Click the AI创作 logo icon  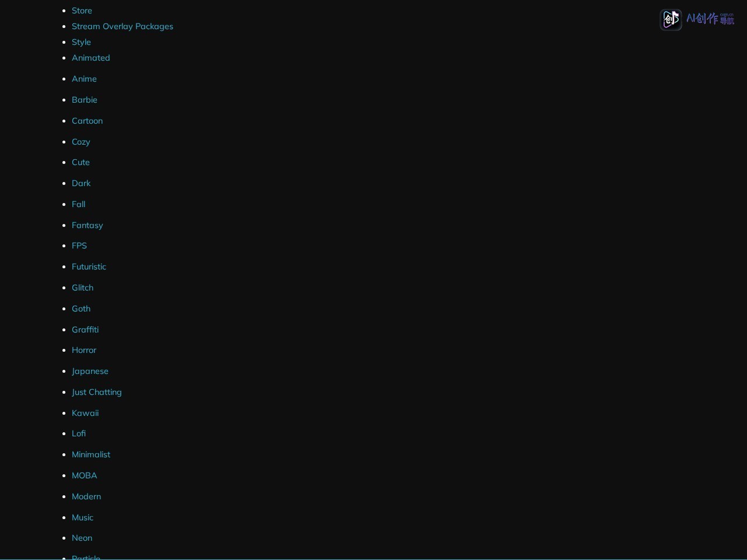click(671, 20)
